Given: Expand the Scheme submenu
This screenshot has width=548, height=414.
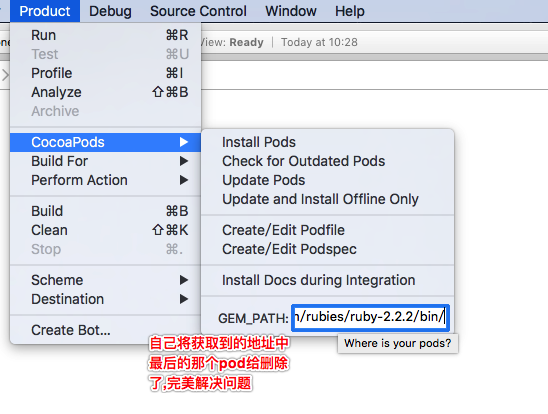Looking at the screenshot, I should [x=106, y=280].
